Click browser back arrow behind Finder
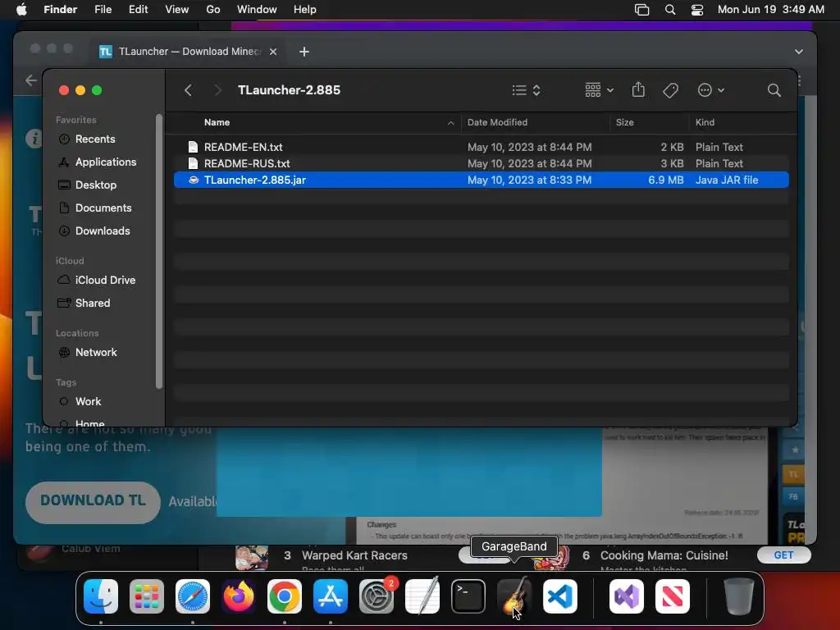 point(30,80)
